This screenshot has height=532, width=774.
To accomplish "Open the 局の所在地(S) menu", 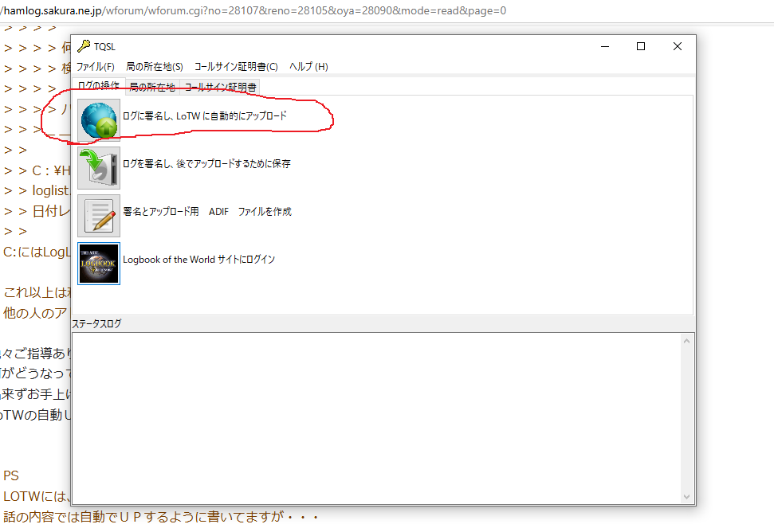I will 154,67.
